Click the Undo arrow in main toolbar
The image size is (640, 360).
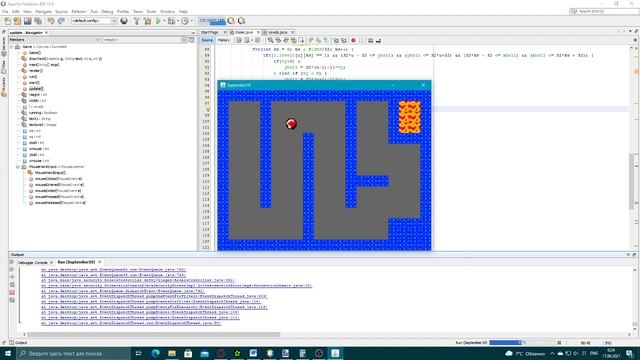(x=51, y=21)
